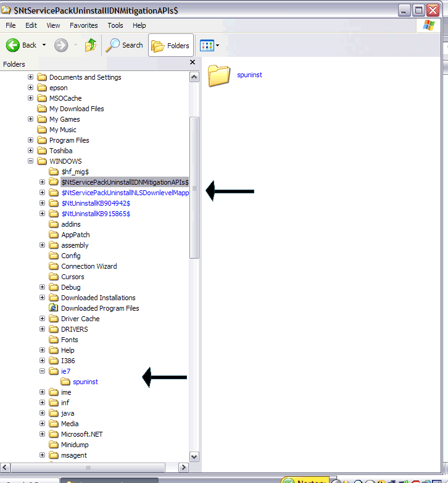Collapse the ie7 folder node
448x483 pixels.
(43, 371)
